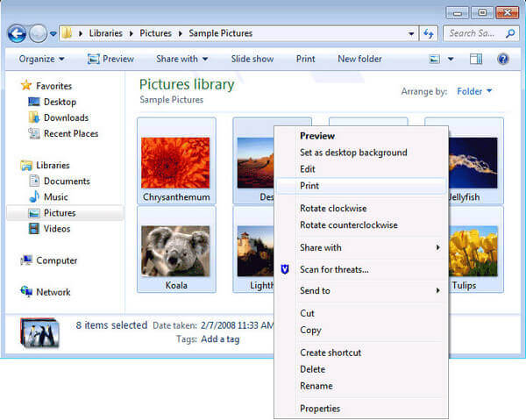526x420 pixels.
Task: Click the Sample Pictures breadcrumb segment
Action: click(220, 33)
